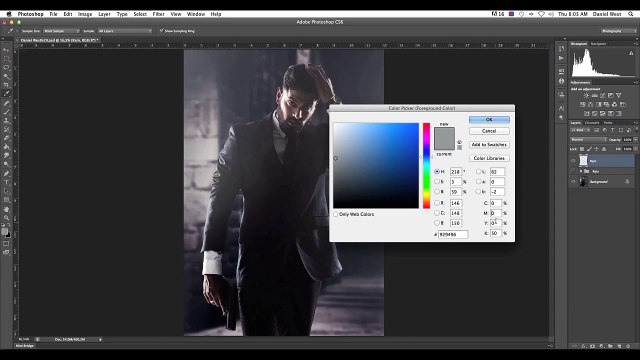This screenshot has width=640, height=360.
Task: Select the Clone Stamp tool
Action: [x=6, y=120]
